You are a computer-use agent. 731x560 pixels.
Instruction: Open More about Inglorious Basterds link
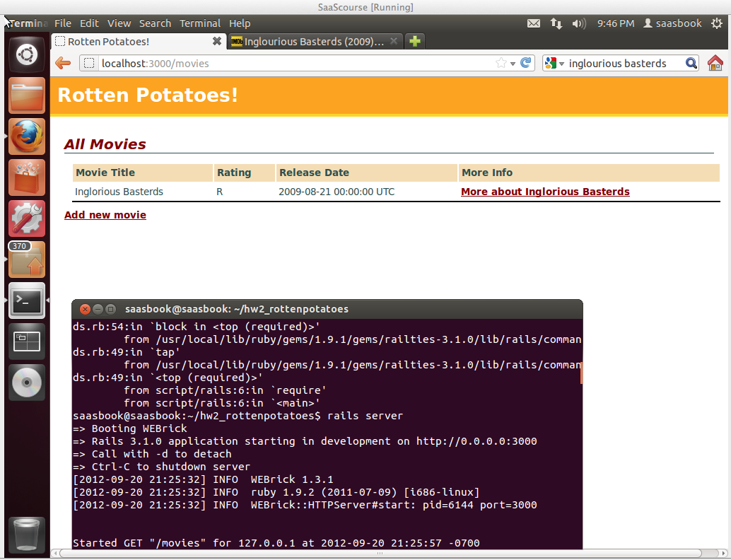(545, 192)
